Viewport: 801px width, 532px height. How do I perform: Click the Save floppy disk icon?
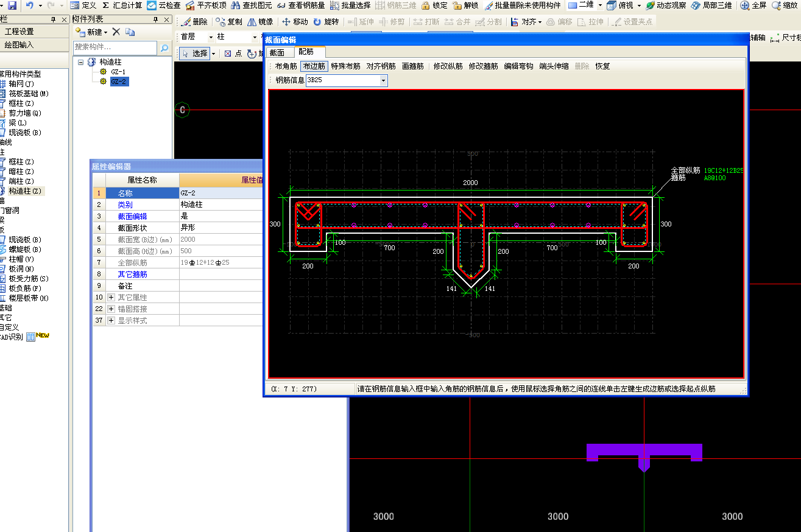[12, 5]
